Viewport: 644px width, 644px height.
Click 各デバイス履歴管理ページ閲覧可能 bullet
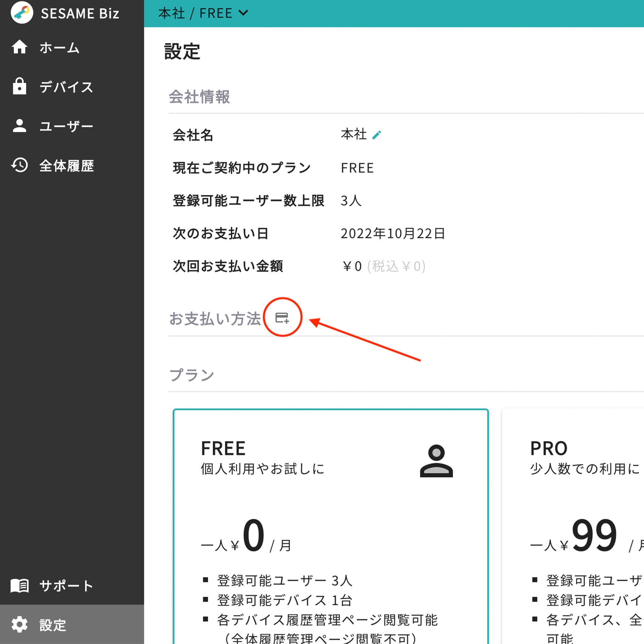pyautogui.click(x=327, y=620)
